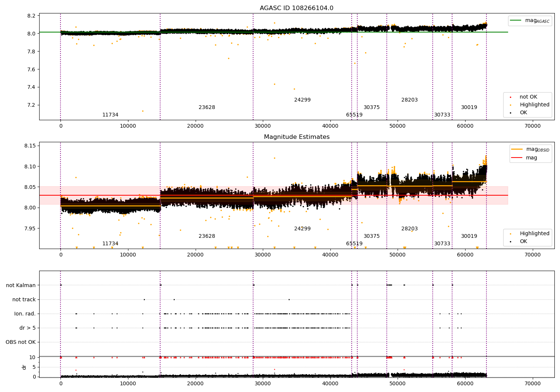Click obsid label 24299 in the top plot
This screenshot has width=560, height=392.
click(302, 100)
